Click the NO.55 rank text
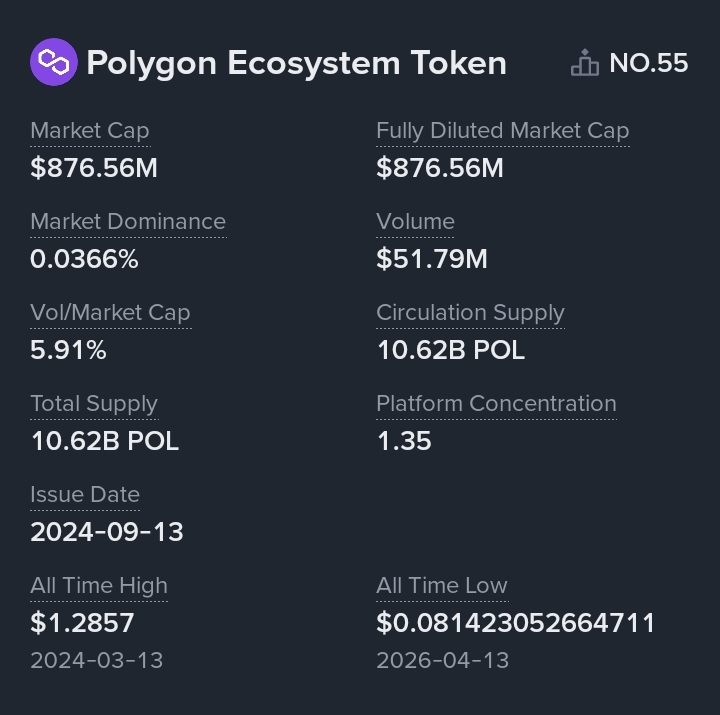The width and height of the screenshot is (720, 715). (648, 63)
